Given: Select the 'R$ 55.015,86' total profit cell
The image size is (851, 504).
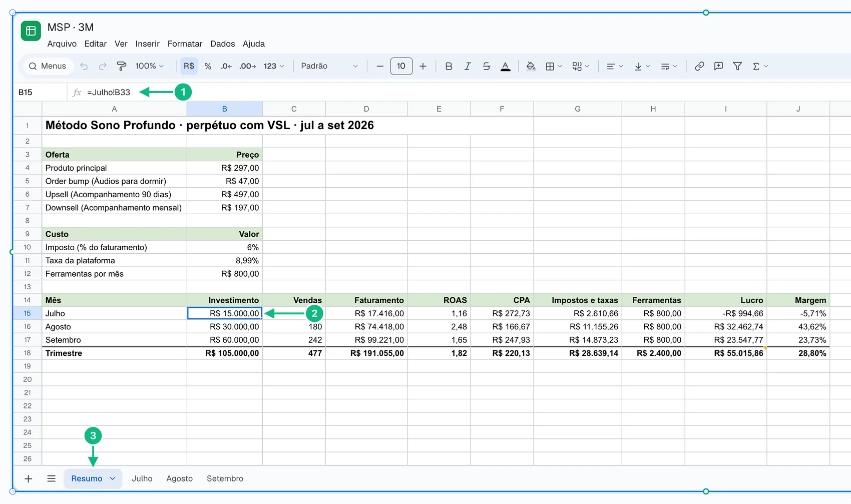Looking at the screenshot, I should pos(725,353).
